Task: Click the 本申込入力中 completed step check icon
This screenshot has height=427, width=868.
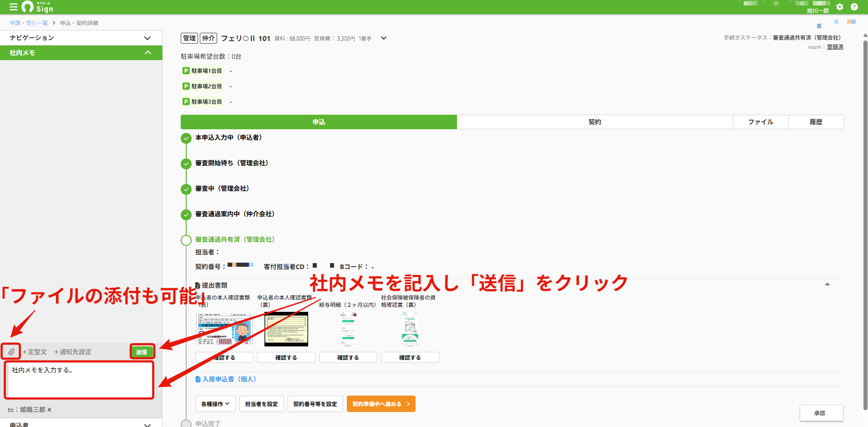Action: 186,138
